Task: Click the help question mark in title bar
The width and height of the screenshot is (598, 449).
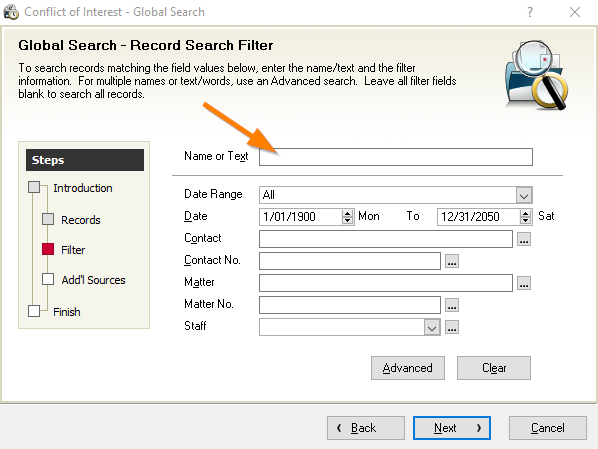Action: 530,12
